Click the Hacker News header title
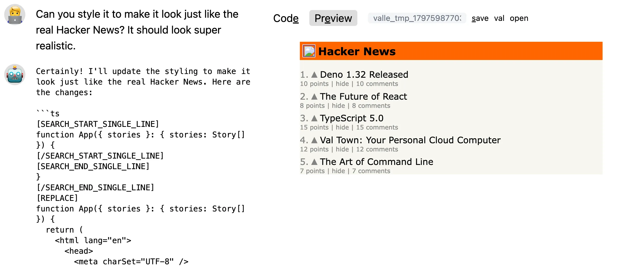 point(357,51)
